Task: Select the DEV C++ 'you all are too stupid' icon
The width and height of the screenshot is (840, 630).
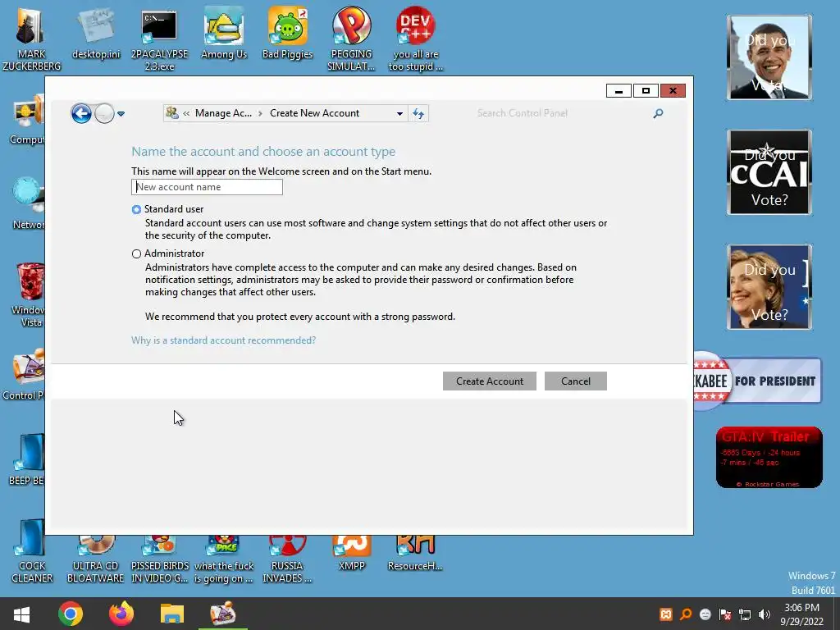Action: [x=416, y=39]
